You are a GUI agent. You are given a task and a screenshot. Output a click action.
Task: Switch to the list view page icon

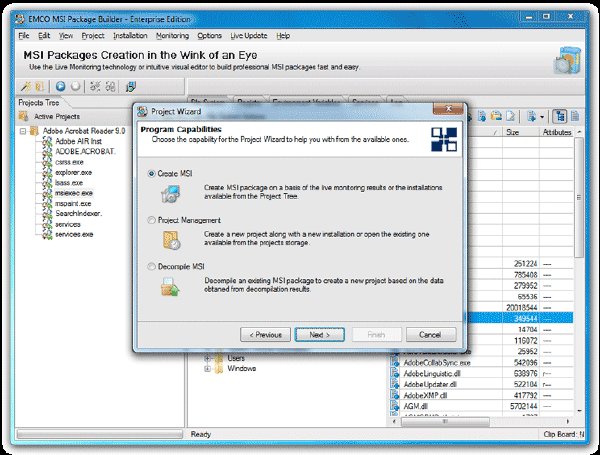pos(575,116)
